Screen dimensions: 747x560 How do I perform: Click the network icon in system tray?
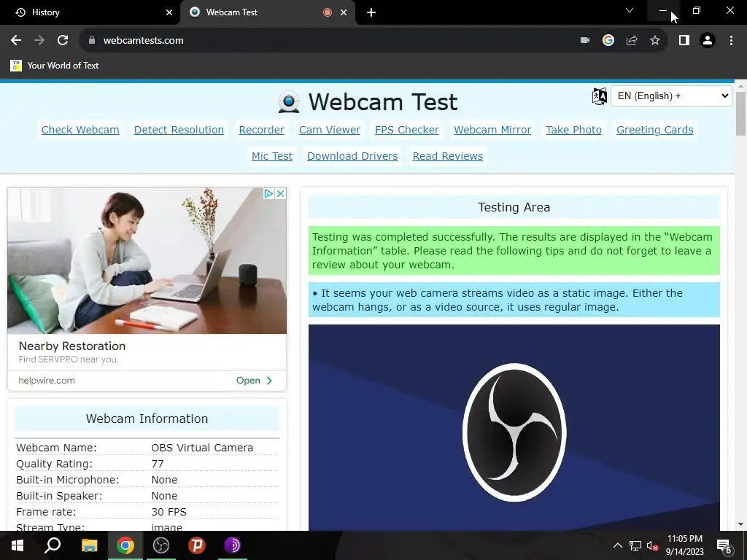click(x=635, y=545)
